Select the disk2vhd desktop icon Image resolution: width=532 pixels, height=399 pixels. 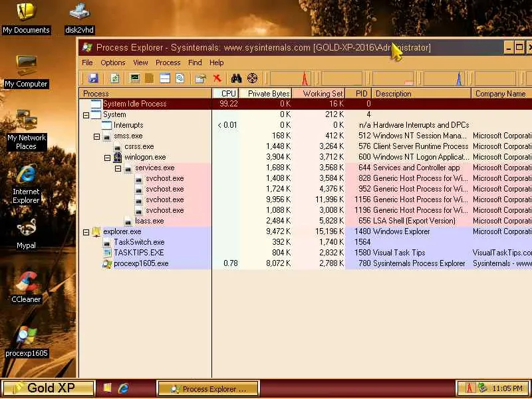[79, 19]
